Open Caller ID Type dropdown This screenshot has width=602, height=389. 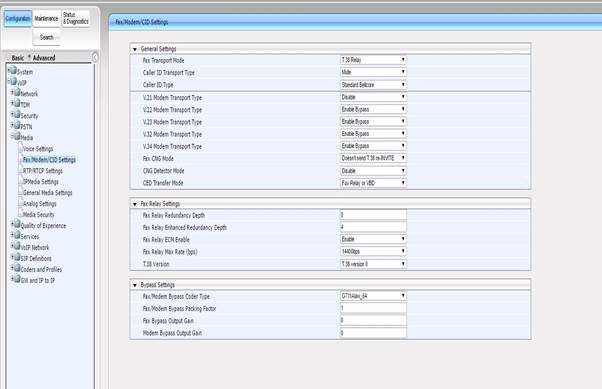tap(373, 85)
